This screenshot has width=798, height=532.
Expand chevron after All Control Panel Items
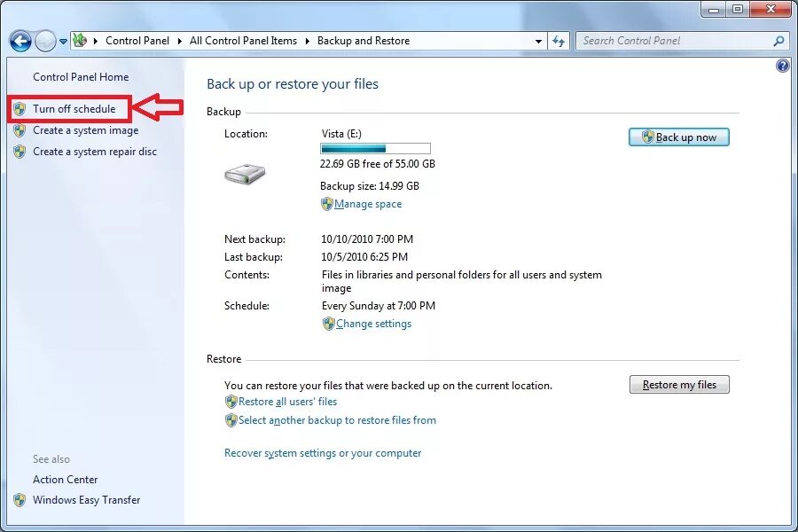coord(308,42)
